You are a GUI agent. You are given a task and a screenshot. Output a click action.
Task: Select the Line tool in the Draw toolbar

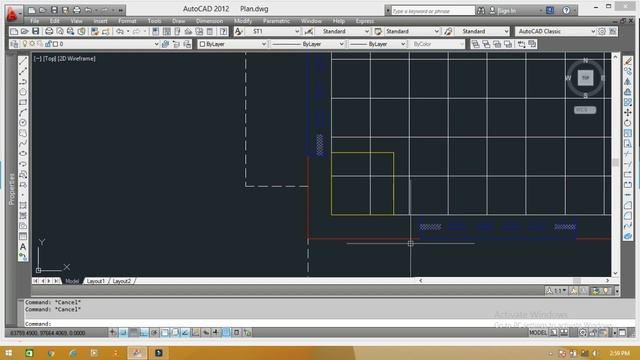(x=23, y=61)
